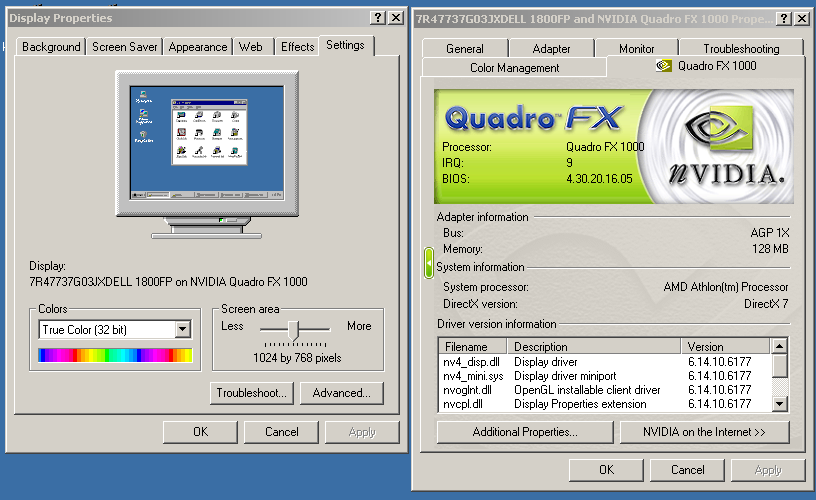Click the help question mark in Quadro FX Properties
816x500 pixels.
[x=784, y=19]
